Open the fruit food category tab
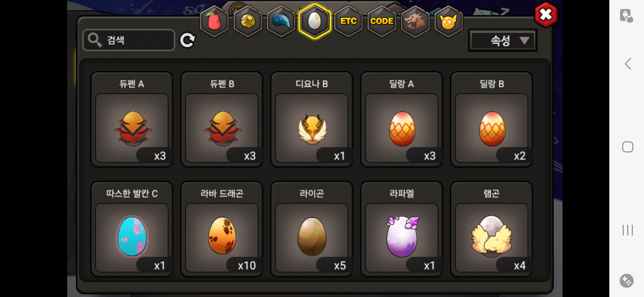Image resolution: width=644 pixels, height=297 pixels. pos(214,21)
